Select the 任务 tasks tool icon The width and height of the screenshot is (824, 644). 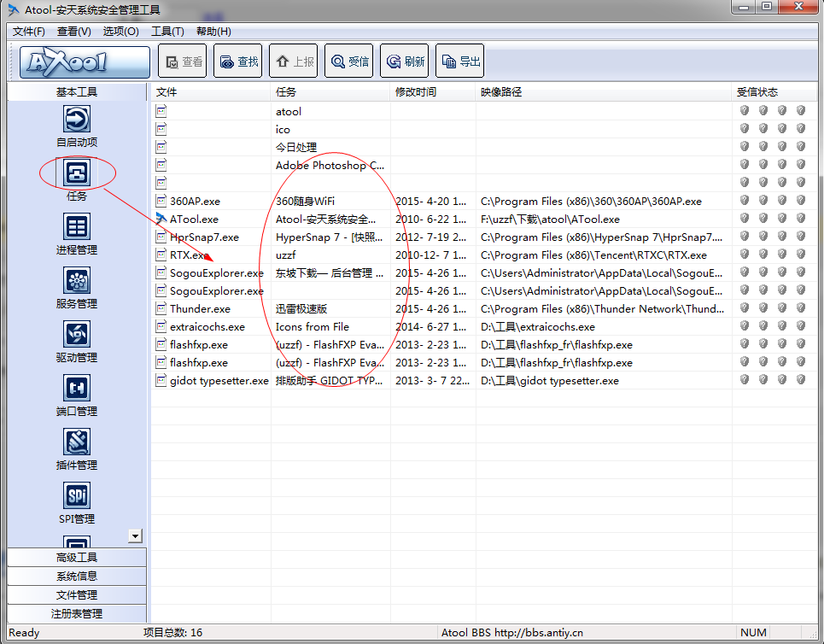point(77,173)
